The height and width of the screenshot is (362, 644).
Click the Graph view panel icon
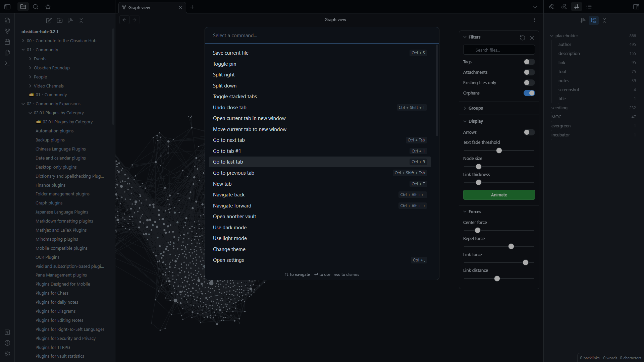click(x=7, y=31)
